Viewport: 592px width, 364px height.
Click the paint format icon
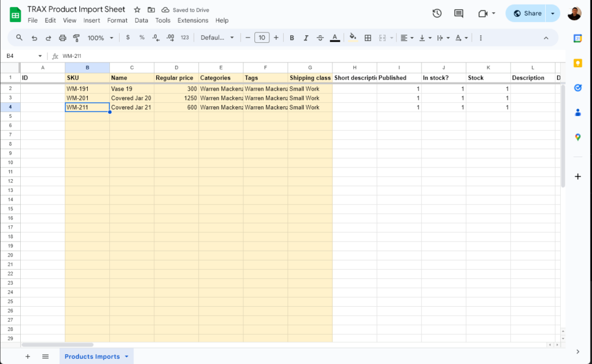click(76, 38)
